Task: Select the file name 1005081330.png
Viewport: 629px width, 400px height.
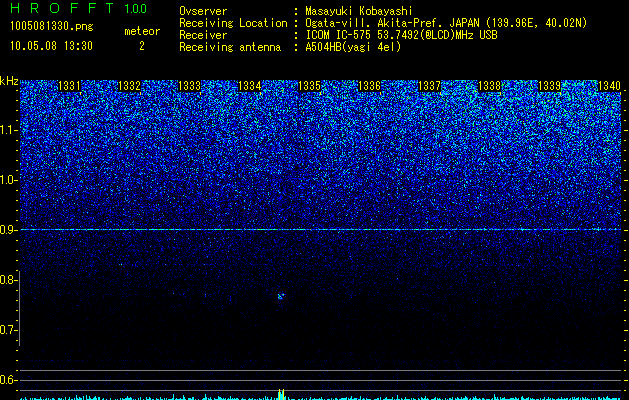Action: pyautogui.click(x=52, y=26)
